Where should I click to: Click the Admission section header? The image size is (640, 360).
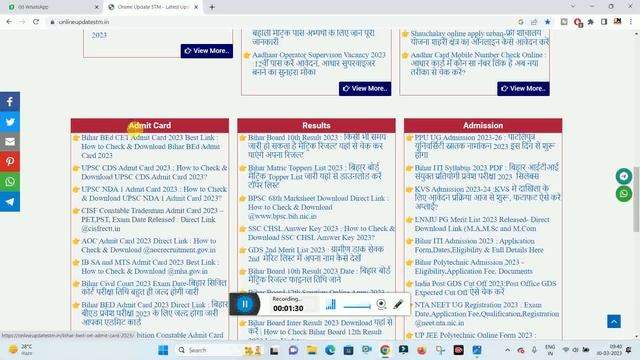[483, 125]
